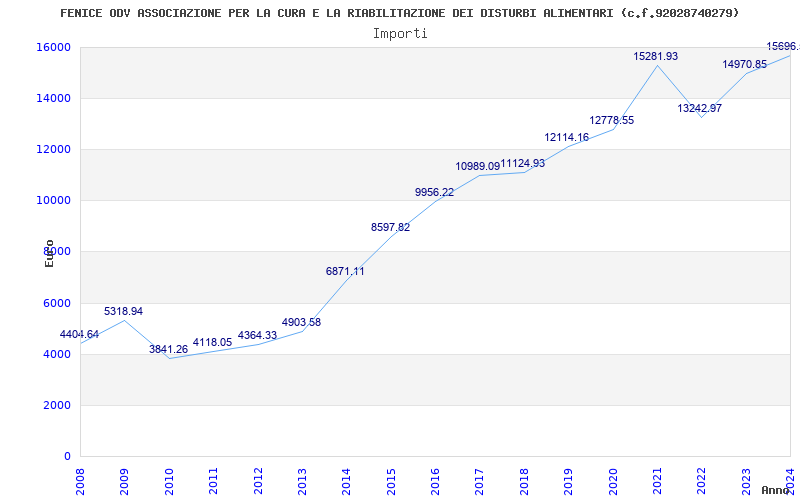Click data label 11124.93
This screenshot has width=800, height=500.
(x=522, y=164)
